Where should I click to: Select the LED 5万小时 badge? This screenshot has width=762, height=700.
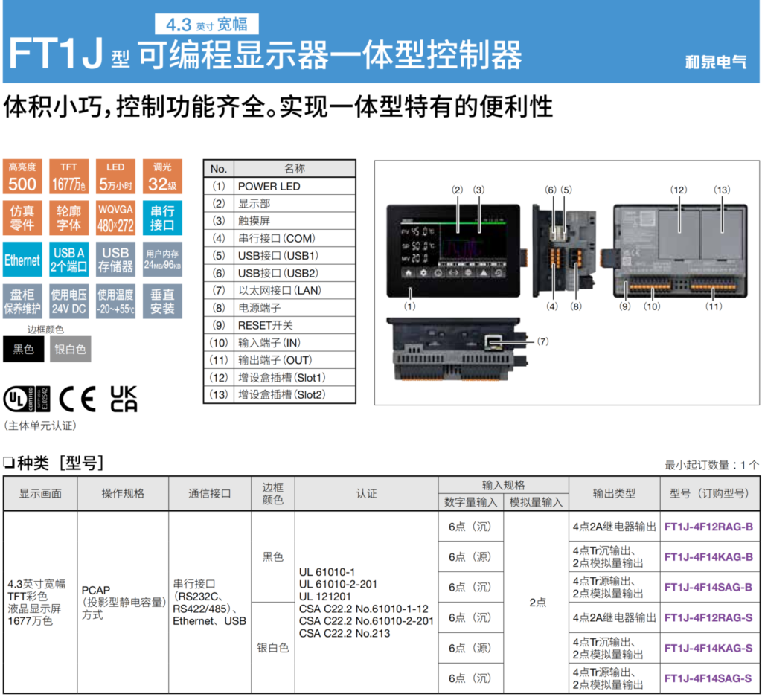coord(115,176)
